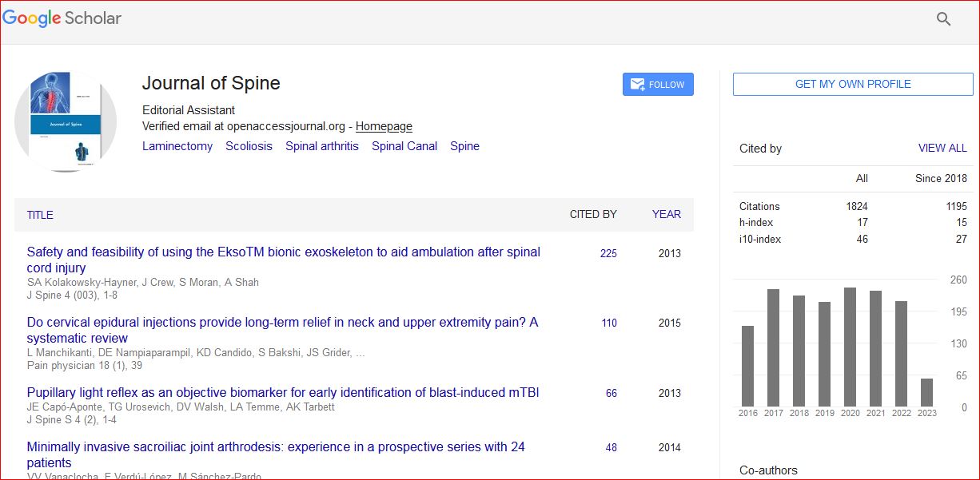Click the 2020 bar in citations chart
The width and height of the screenshot is (980, 480).
tap(850, 347)
